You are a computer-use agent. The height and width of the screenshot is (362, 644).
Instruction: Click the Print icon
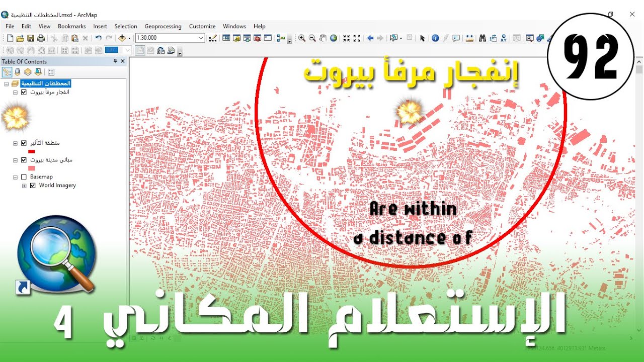point(41,38)
